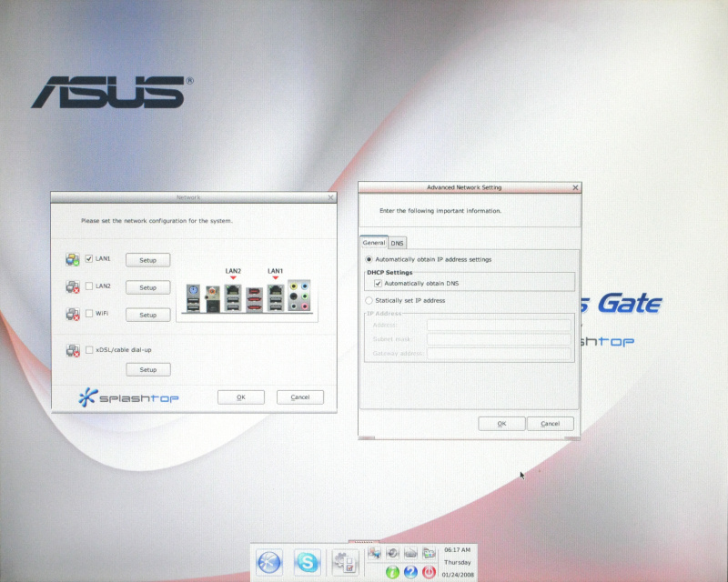The image size is (728, 582).
Task: Open help via blue question mark icon
Action: 410,572
